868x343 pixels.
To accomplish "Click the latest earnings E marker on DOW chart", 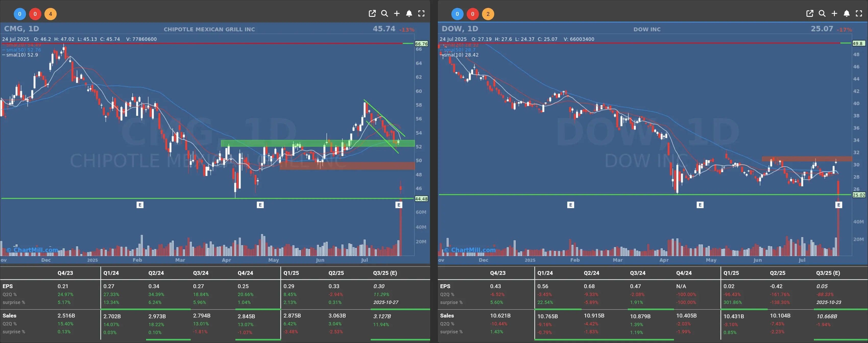I will [x=839, y=205].
